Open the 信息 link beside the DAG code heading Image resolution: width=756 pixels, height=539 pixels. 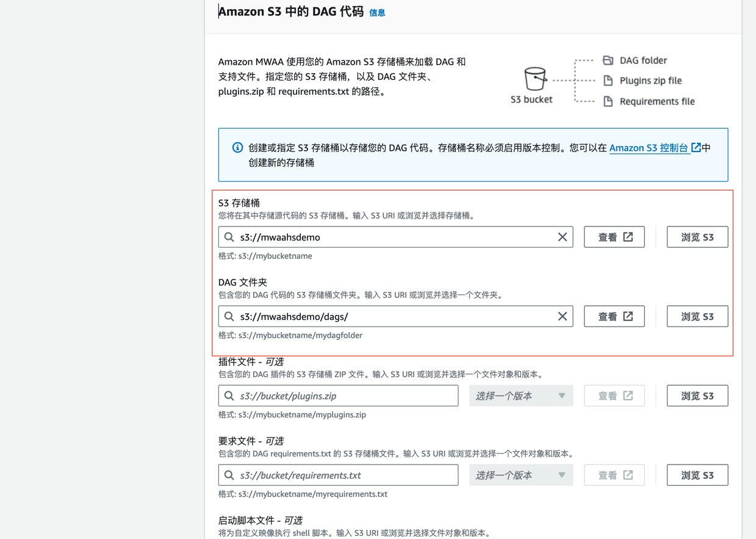click(377, 13)
